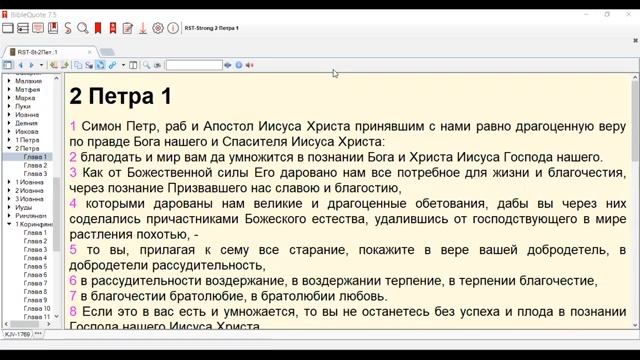Screen dimensions: 640x360
Task: Select Глава 10 under 1 Коринфянам
Action: tap(37, 309)
